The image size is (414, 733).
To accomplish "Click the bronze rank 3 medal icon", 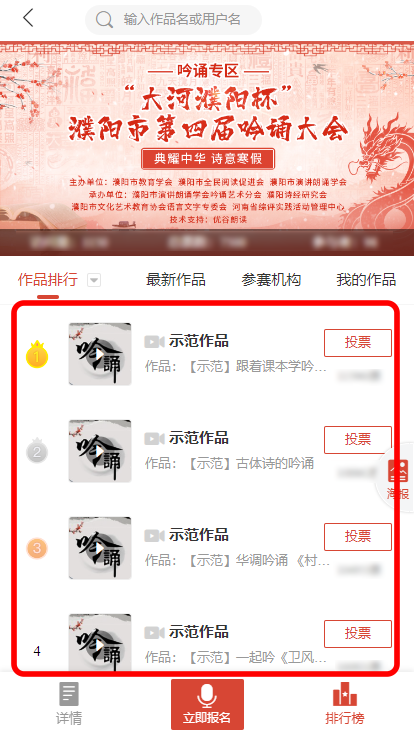I will pos(37,548).
